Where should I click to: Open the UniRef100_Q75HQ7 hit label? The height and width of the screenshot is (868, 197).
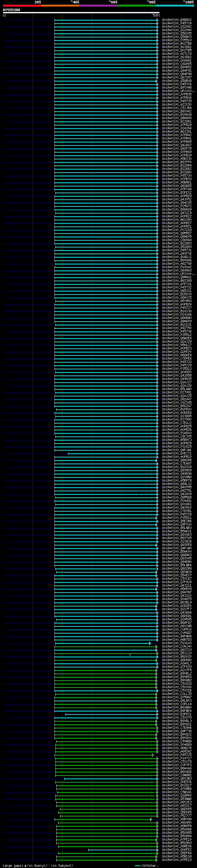pos(176,697)
